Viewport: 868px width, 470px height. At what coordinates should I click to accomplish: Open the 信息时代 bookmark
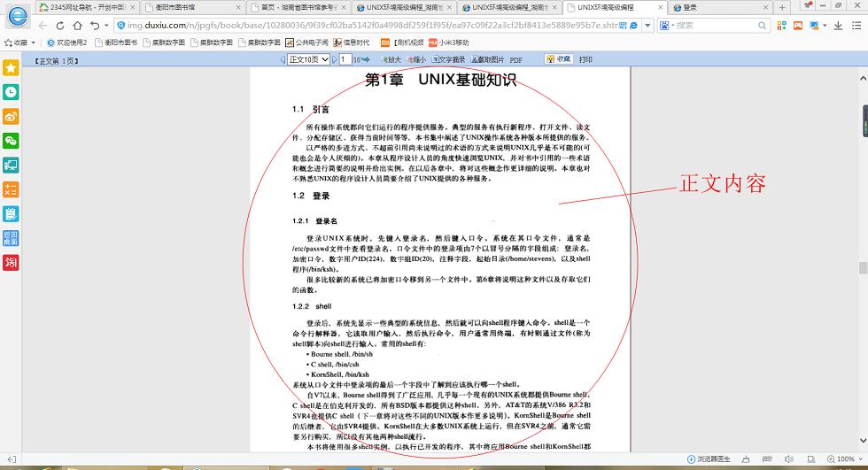coord(353,42)
